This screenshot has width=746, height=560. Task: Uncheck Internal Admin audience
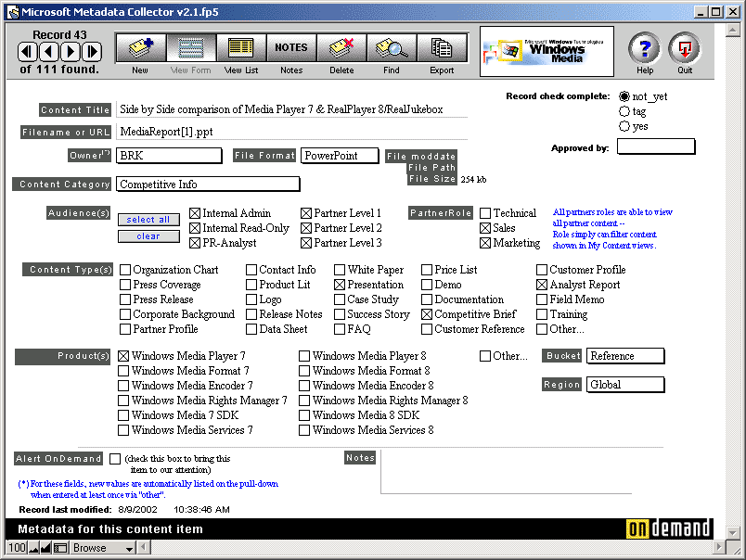click(x=195, y=213)
